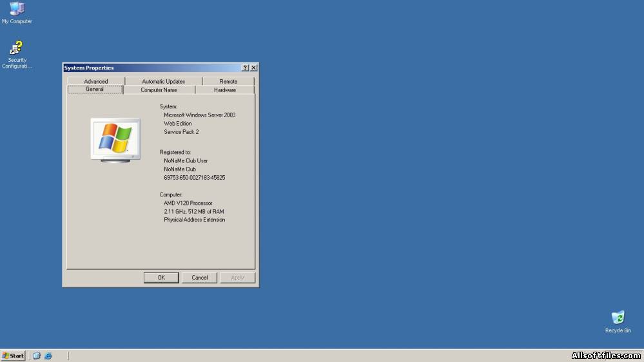This screenshot has height=362, width=644.
Task: Select the Security Configuration desktop shortcut
Action: (x=17, y=55)
